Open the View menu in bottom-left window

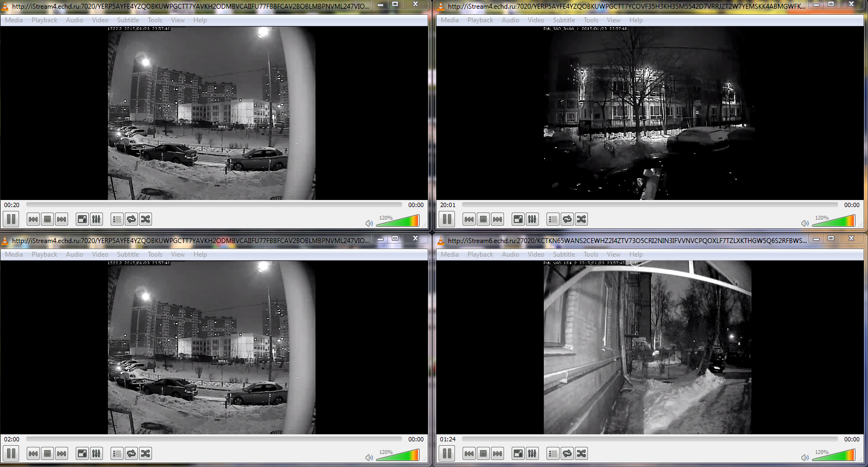[178, 254]
